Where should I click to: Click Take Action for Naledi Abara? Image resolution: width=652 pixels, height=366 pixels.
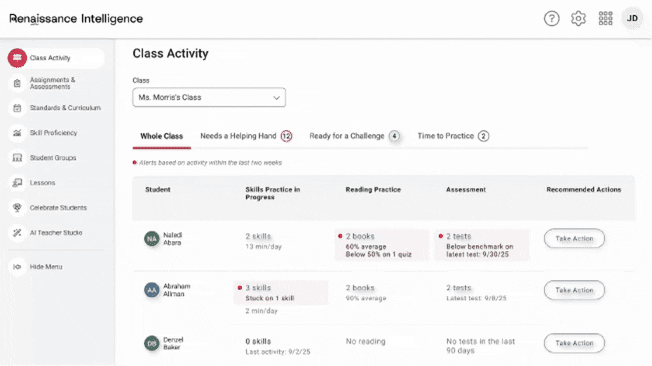[x=574, y=238]
